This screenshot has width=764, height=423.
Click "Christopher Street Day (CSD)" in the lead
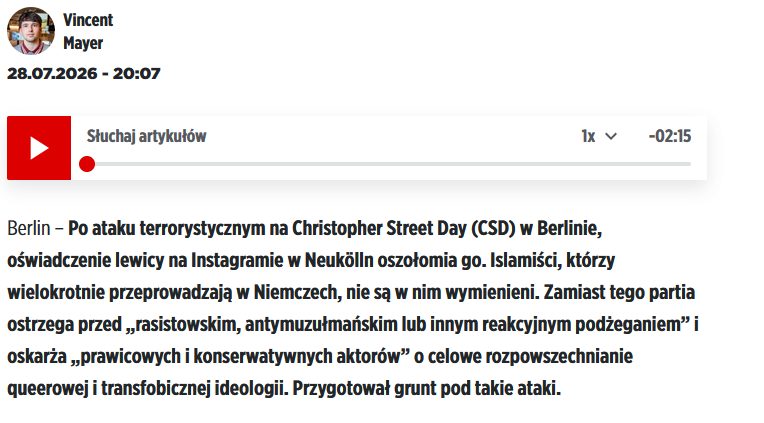[404, 228]
